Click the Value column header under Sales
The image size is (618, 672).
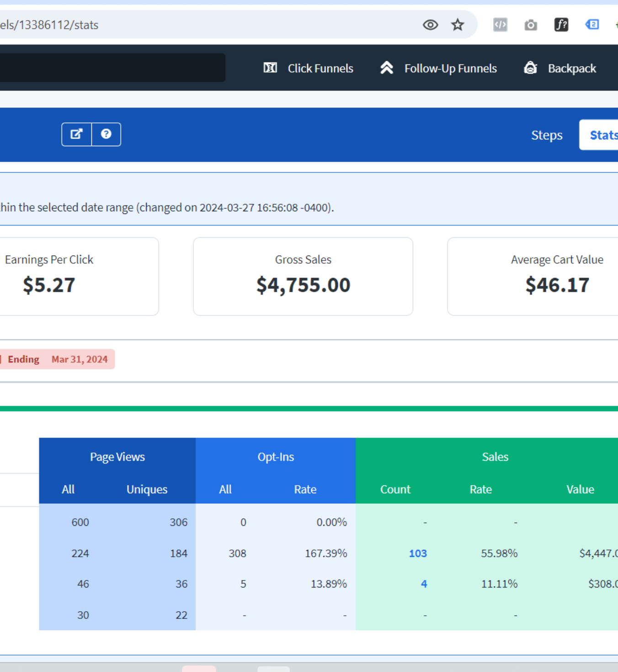pyautogui.click(x=580, y=489)
